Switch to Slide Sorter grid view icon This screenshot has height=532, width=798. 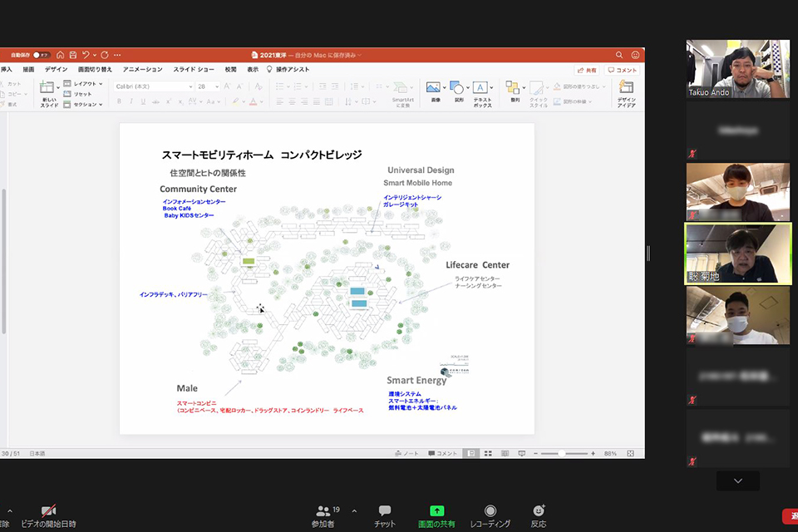coord(488,453)
